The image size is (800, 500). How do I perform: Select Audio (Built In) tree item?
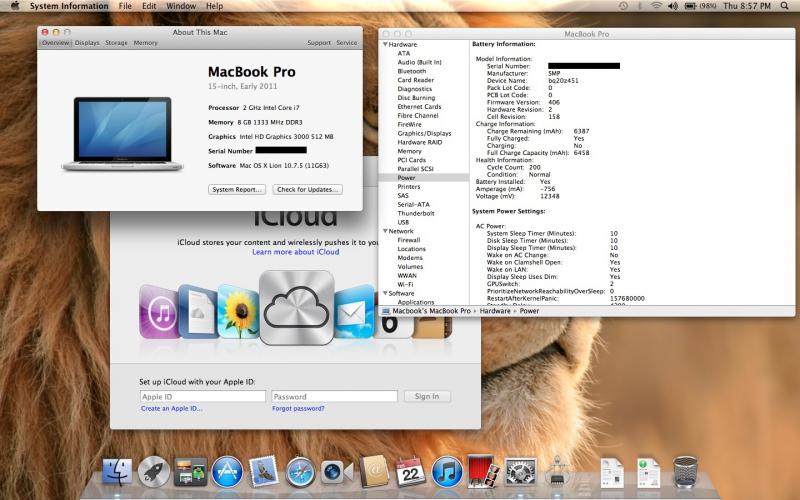pos(419,62)
